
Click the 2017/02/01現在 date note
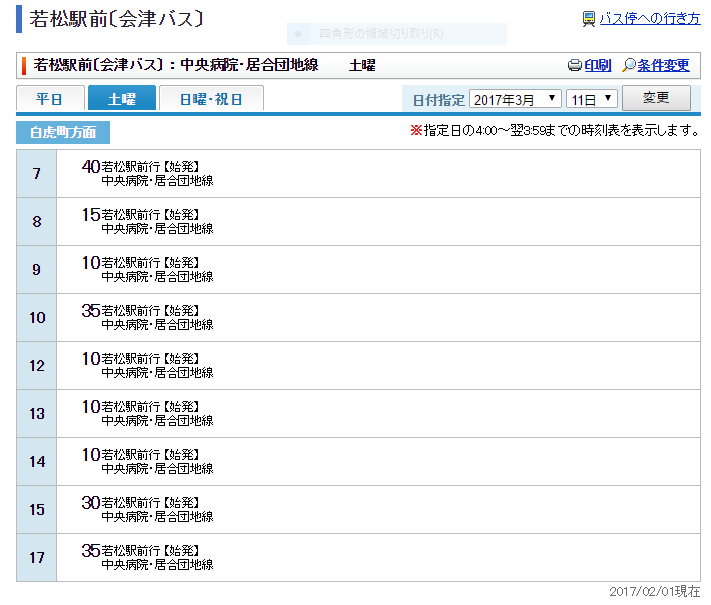click(655, 591)
